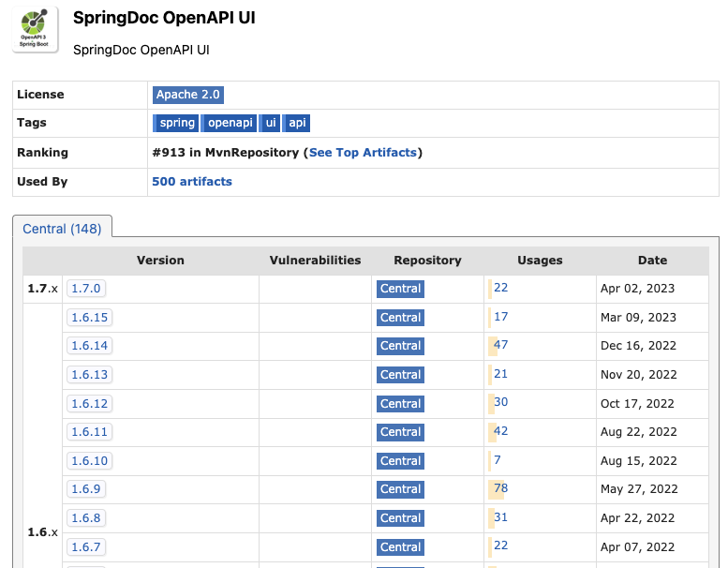Screen dimensions: 728x568
Task: Select the date Aug 22, 2022
Action: pyautogui.click(x=639, y=432)
